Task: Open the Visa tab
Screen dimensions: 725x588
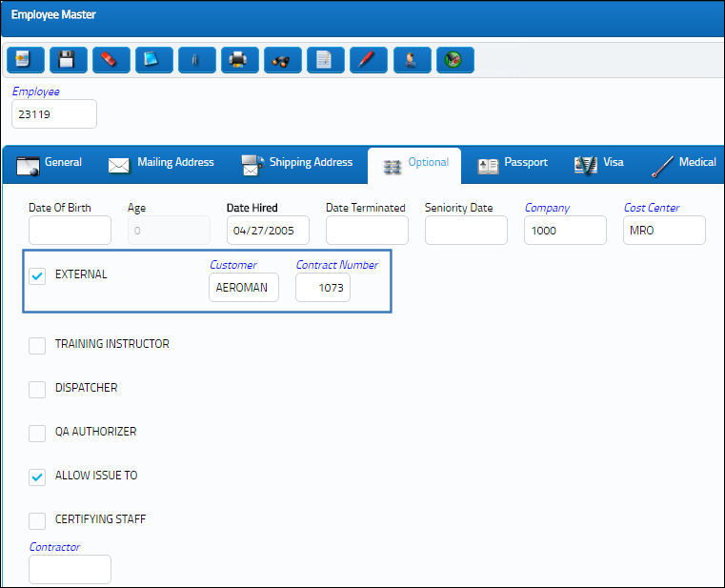Action: tap(599, 165)
